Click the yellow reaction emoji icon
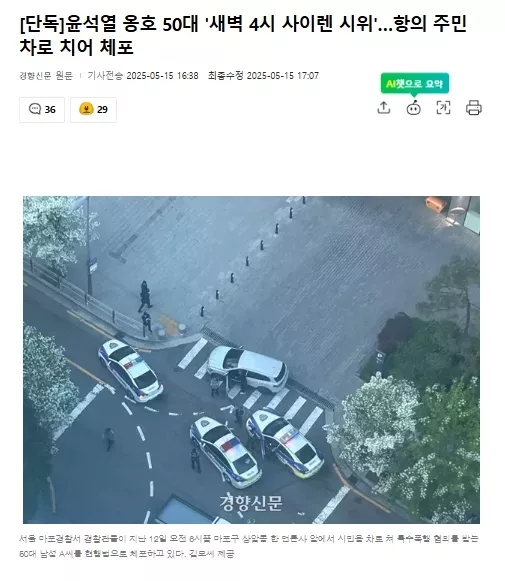The image size is (505, 581). (x=86, y=109)
